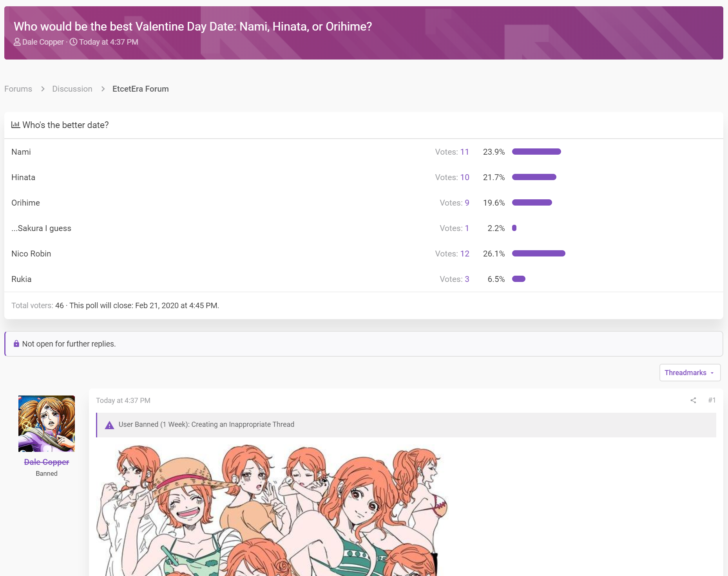The height and width of the screenshot is (576, 728).
Task: Click the Sakura I guess result bar
Action: pos(514,228)
